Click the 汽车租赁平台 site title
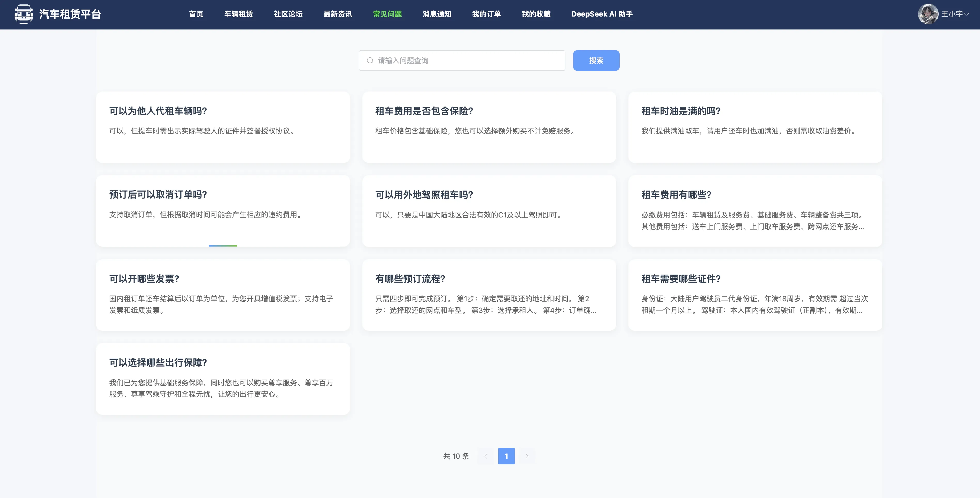The width and height of the screenshot is (980, 498). click(x=70, y=14)
